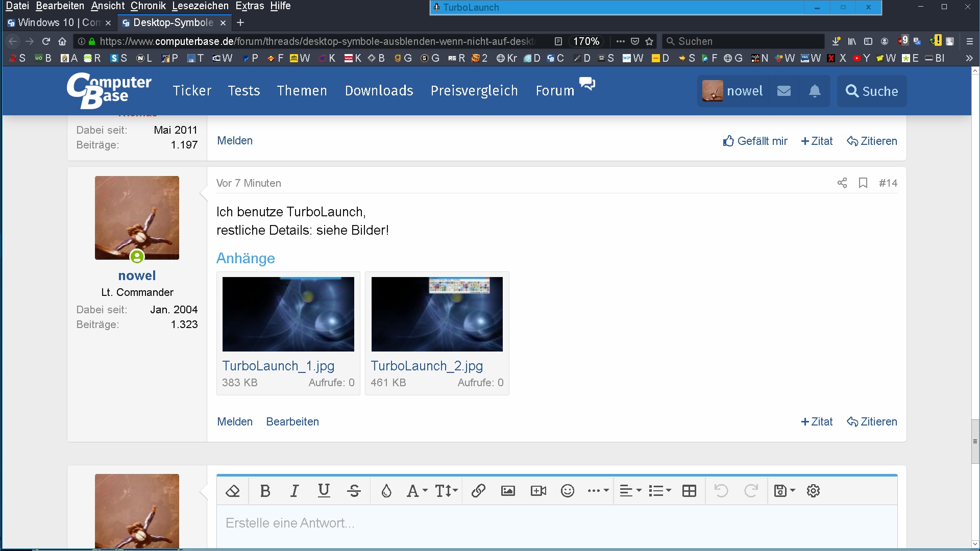This screenshot has width=980, height=551.
Task: Insert media video in the editor
Action: coord(538,491)
